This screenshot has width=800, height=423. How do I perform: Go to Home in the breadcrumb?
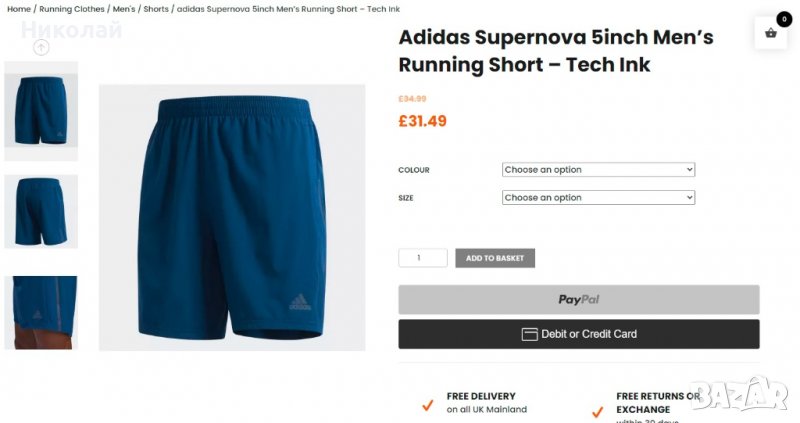pyautogui.click(x=19, y=9)
